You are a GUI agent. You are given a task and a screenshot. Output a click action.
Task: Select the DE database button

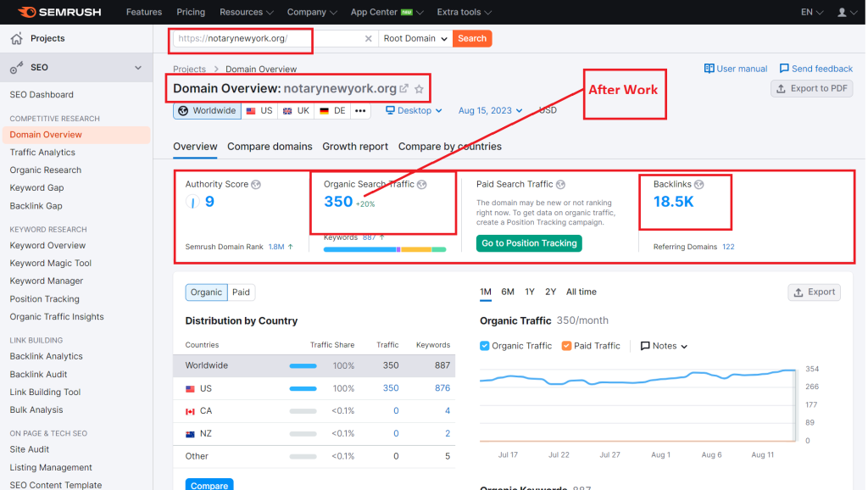(x=332, y=111)
